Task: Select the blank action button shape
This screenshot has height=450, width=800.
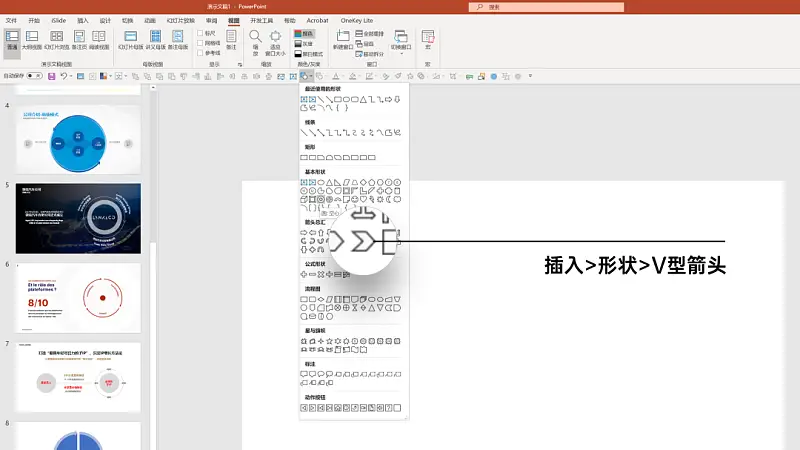Action: [x=397, y=408]
